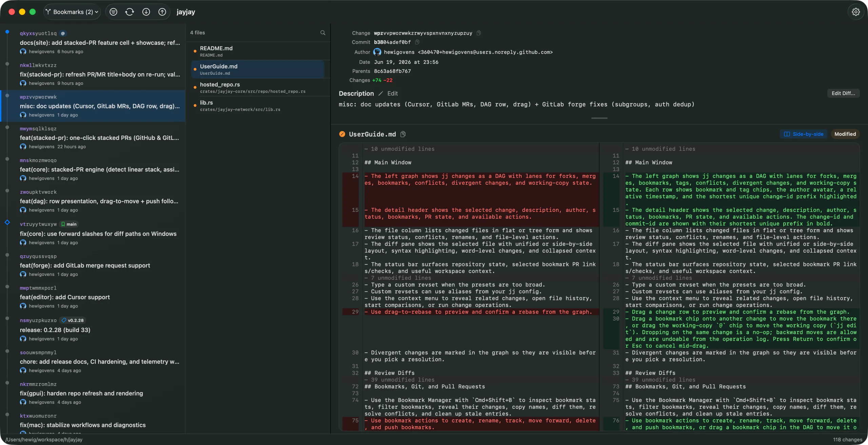Select change qkyxsyuotlsq docs(site) commit
The height and width of the screenshot is (445, 868).
click(x=93, y=42)
